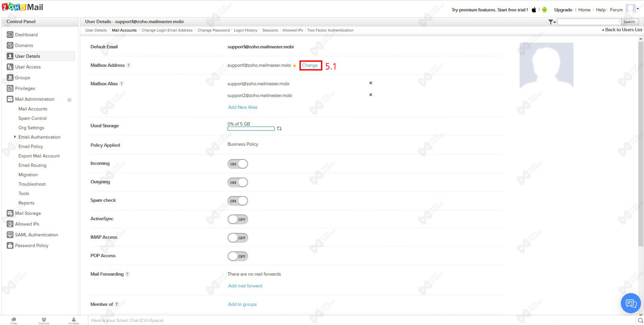Disable the Outgoing mail toggle
Viewport: 644px width, 325px height.
coord(238,182)
